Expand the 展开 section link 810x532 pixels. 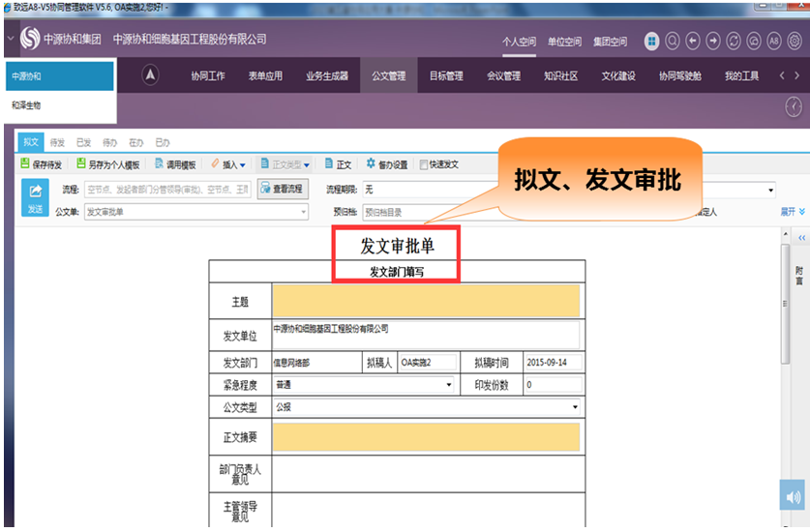coord(793,211)
